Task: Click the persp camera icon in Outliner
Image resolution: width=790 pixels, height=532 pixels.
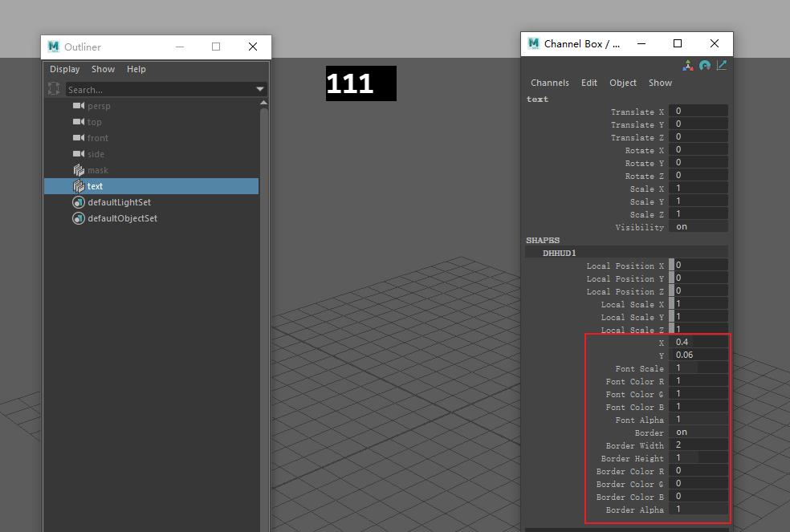Action: pos(79,106)
